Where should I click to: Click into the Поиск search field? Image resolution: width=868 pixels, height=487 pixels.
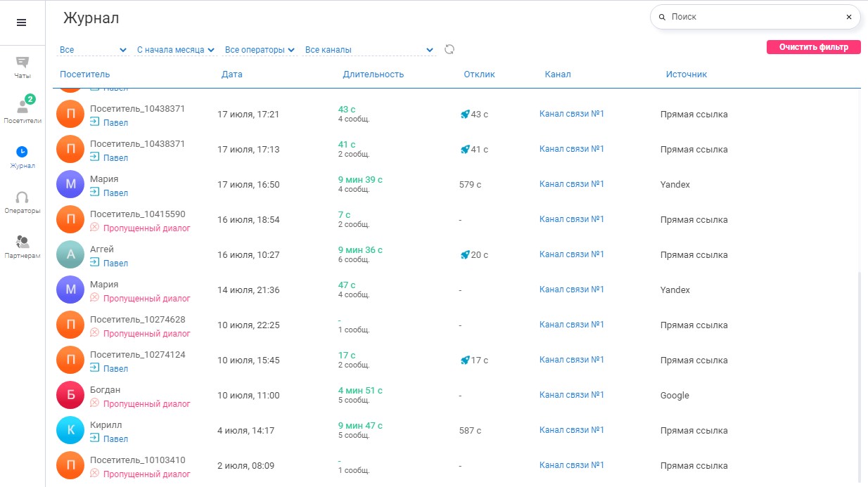[x=753, y=17]
